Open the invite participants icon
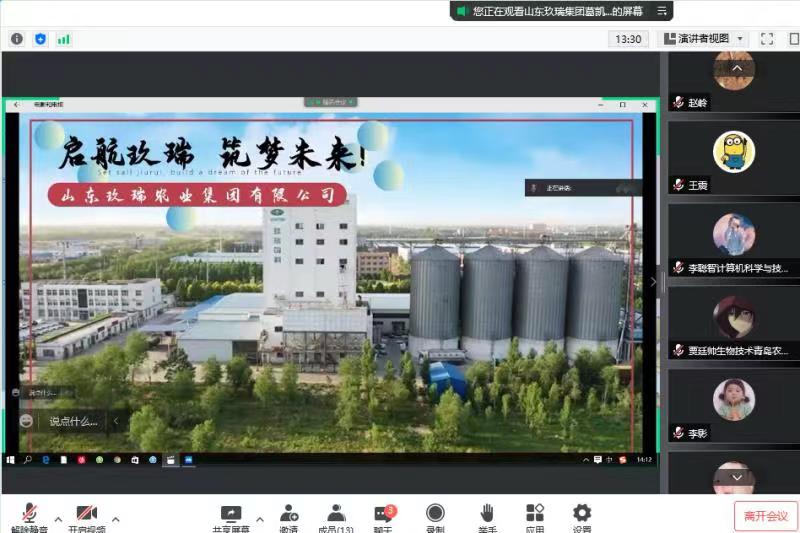 [288, 514]
